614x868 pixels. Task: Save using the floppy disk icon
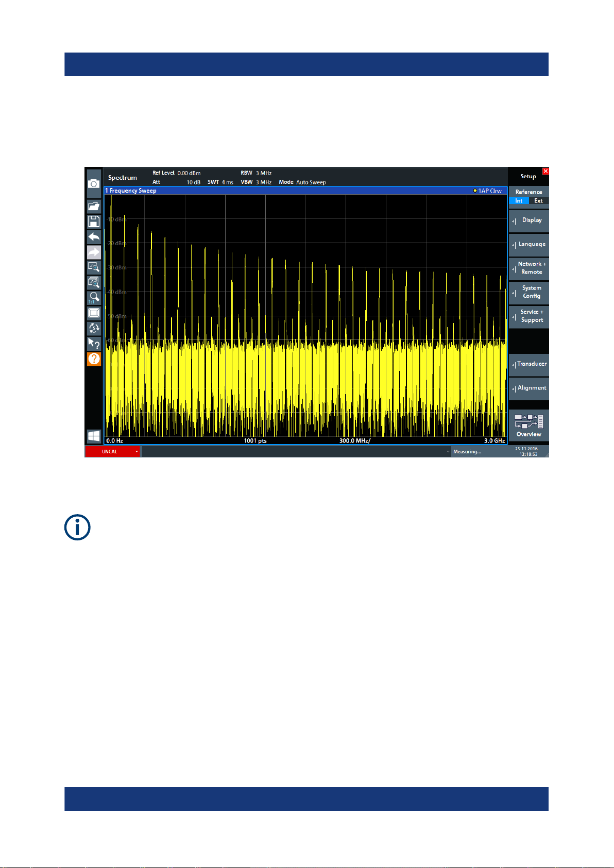point(94,222)
